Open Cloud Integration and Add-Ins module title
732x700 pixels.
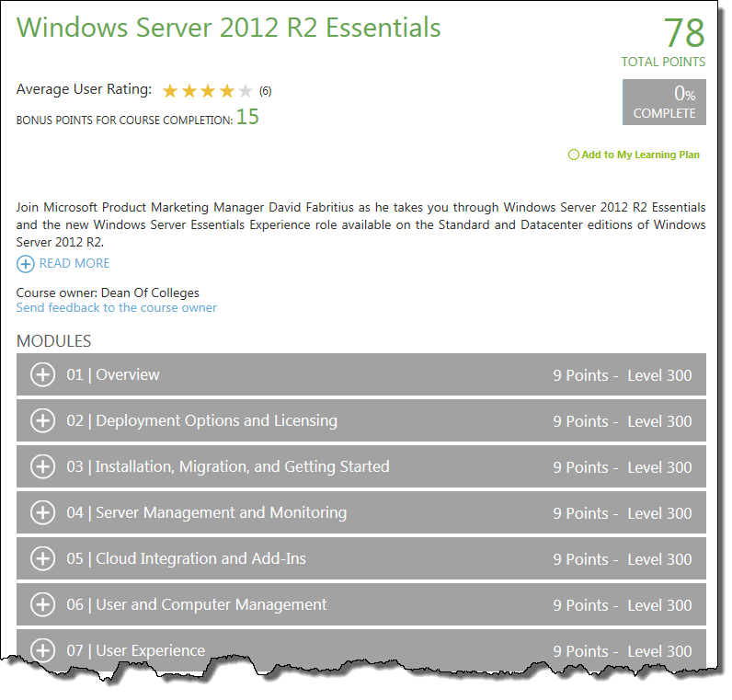(200, 558)
